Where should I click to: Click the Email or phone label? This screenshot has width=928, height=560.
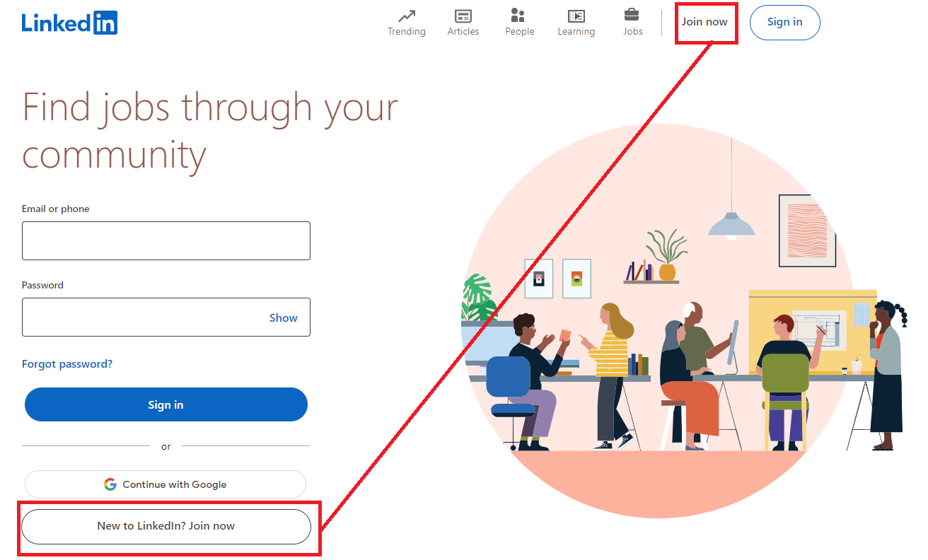pyautogui.click(x=56, y=209)
